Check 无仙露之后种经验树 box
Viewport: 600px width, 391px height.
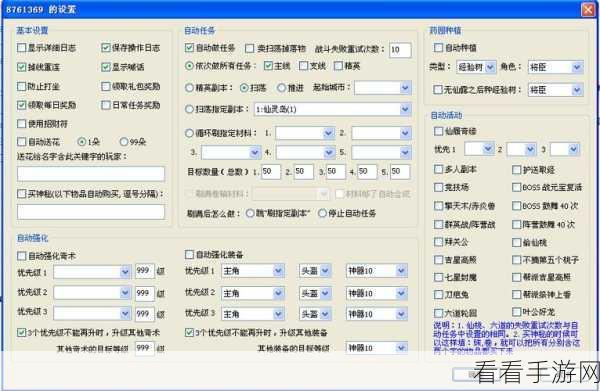438,90
